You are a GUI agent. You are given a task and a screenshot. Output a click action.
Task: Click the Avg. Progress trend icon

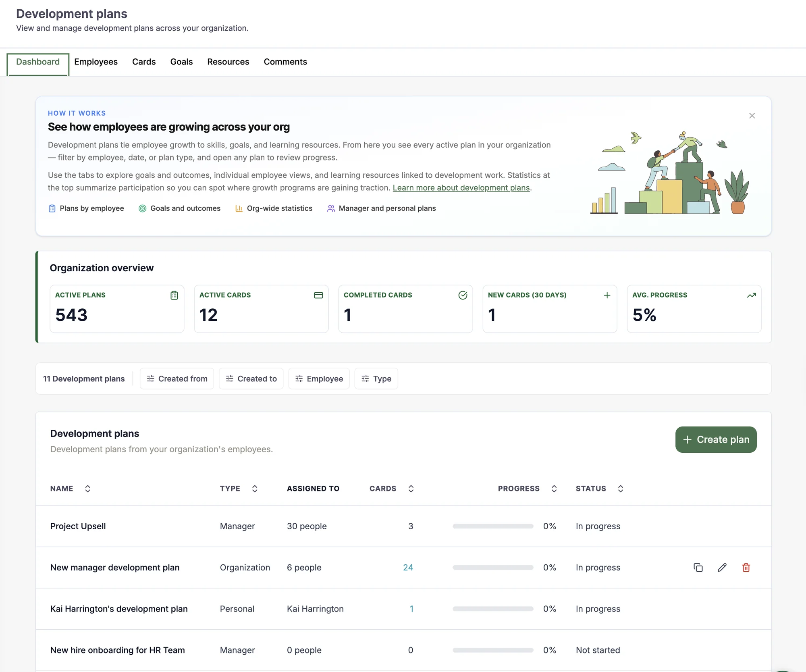pyautogui.click(x=751, y=295)
